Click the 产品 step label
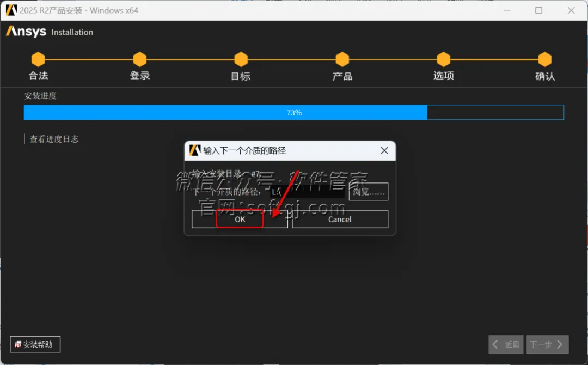The image size is (588, 365). [x=342, y=76]
